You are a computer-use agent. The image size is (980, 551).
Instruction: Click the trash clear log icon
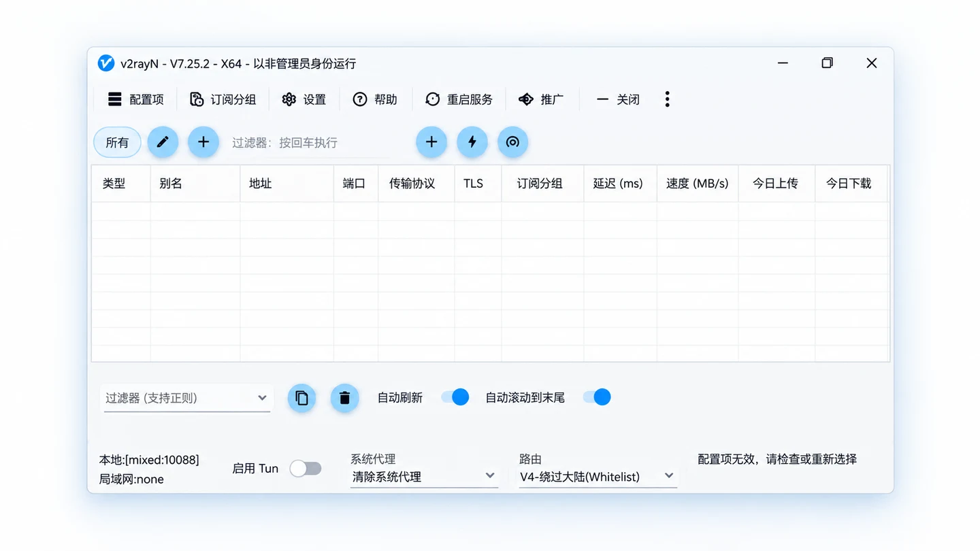click(345, 398)
